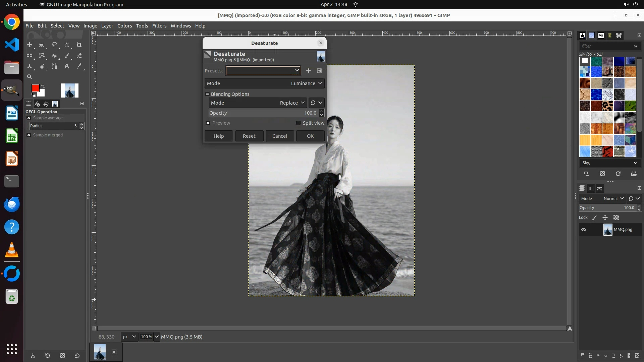This screenshot has width=644, height=362.
Task: Click the Paintbrush tool
Action: (67, 55)
